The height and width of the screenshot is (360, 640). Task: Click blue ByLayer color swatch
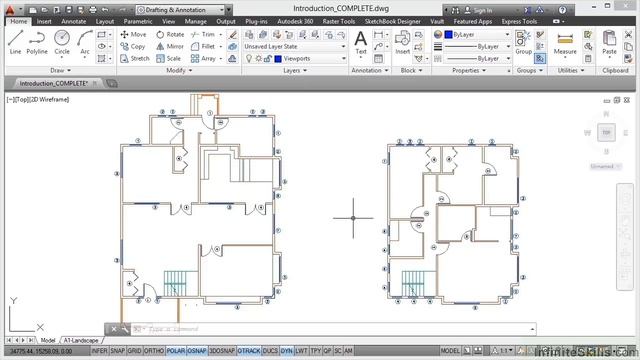point(448,35)
